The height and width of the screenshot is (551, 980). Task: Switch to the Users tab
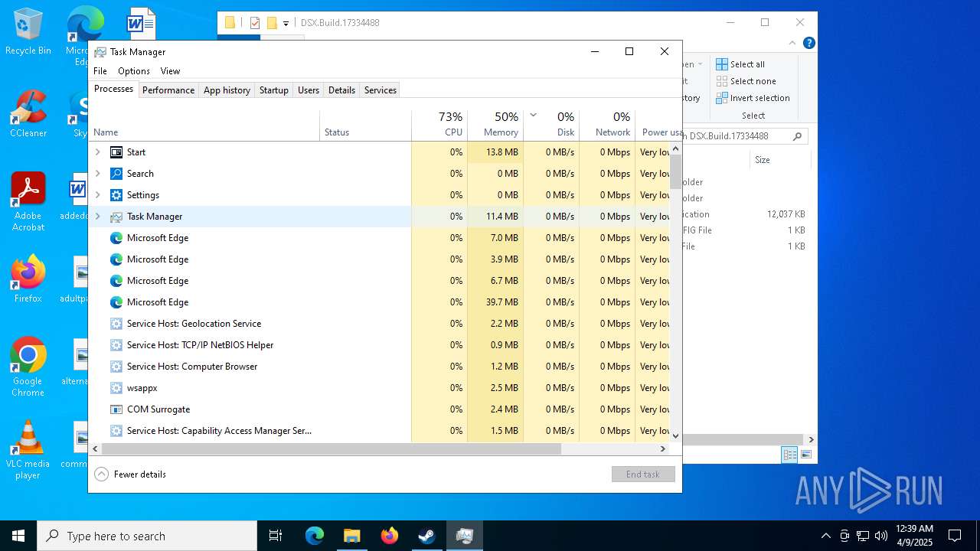309,90
